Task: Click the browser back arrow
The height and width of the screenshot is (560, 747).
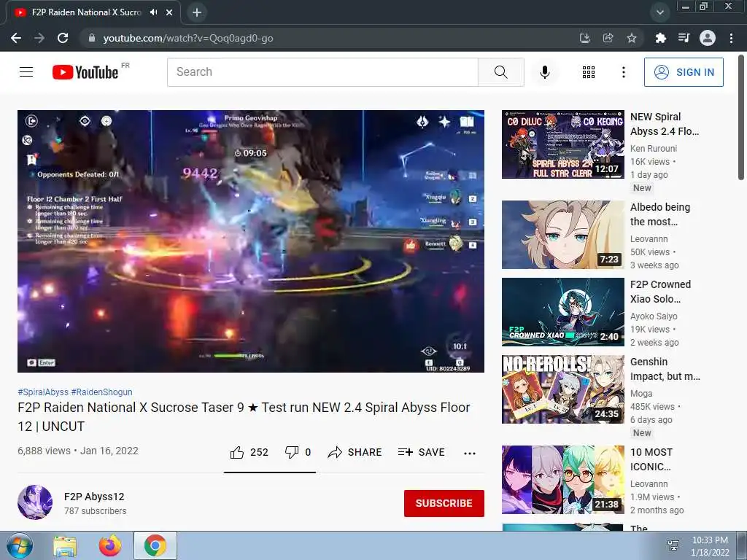Action: [16, 38]
